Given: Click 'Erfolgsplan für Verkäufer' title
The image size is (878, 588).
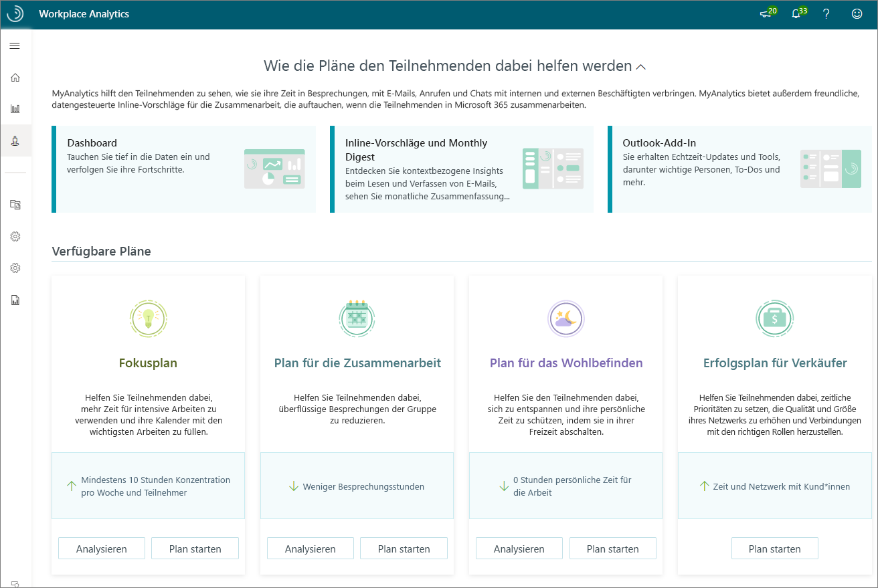Looking at the screenshot, I should tap(775, 363).
